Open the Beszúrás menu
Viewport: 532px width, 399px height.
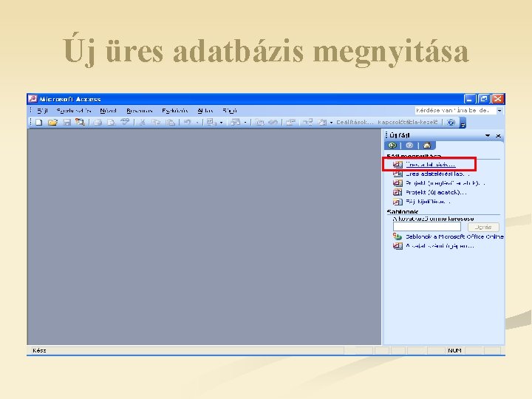click(x=140, y=111)
